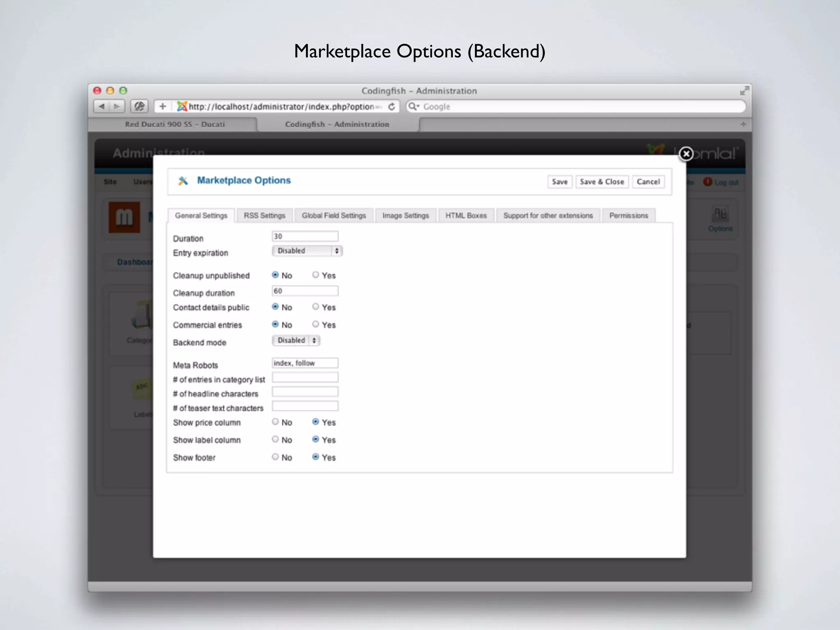Open Global Field Settings tab

pyautogui.click(x=334, y=216)
